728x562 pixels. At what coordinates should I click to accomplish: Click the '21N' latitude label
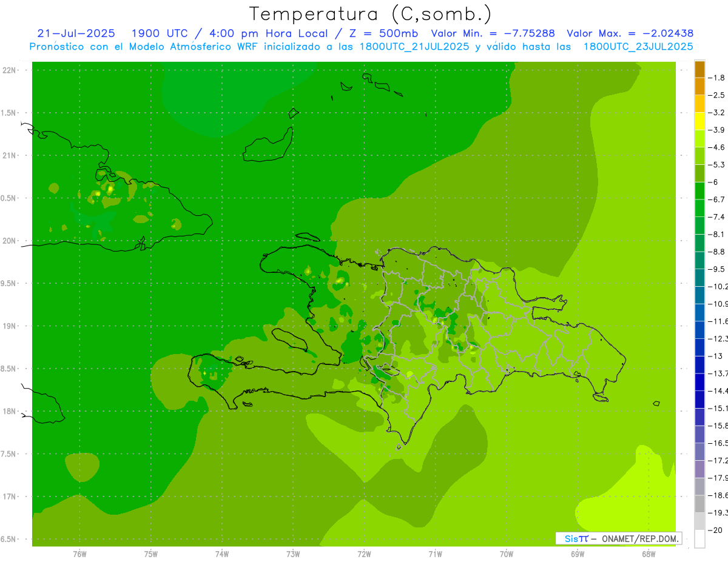click(x=10, y=156)
